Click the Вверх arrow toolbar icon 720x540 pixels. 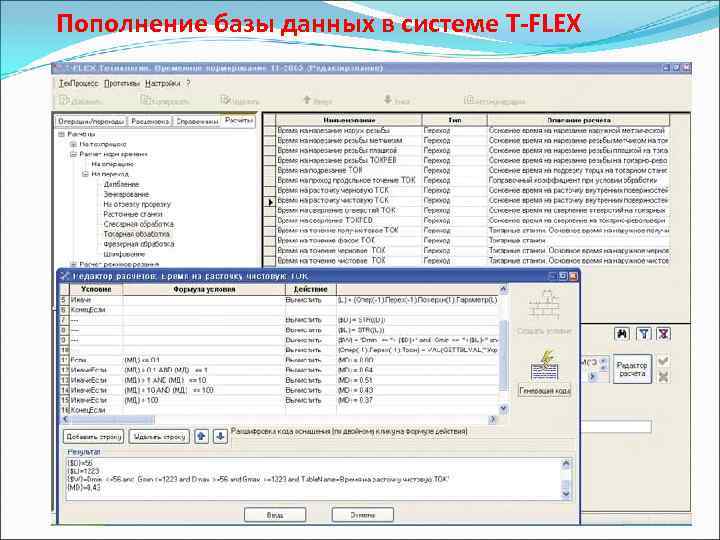click(307, 99)
